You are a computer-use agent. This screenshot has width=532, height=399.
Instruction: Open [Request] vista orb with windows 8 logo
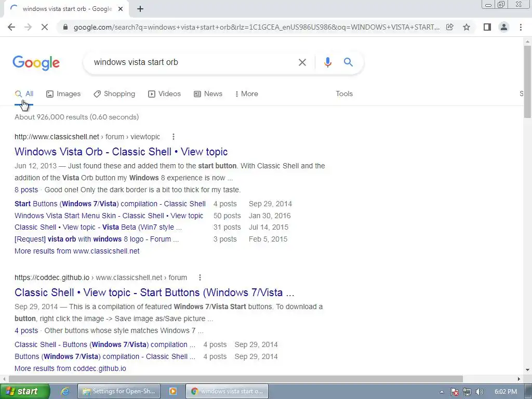pyautogui.click(x=97, y=239)
